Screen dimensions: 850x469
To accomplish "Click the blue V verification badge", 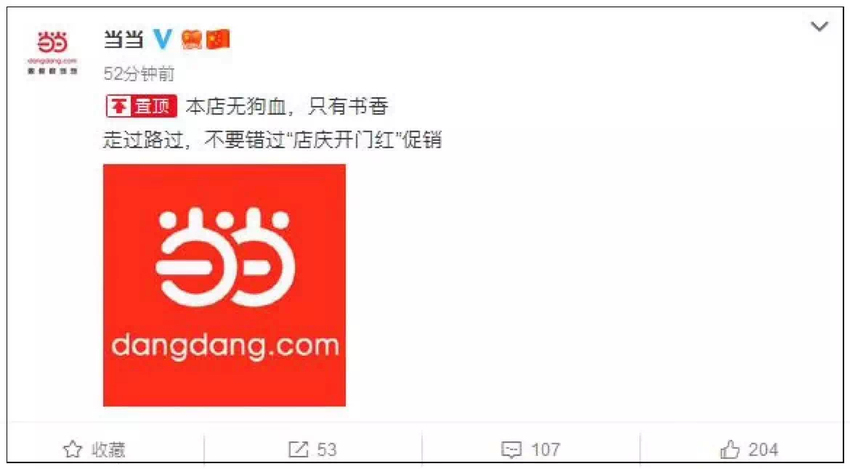I will (162, 39).
